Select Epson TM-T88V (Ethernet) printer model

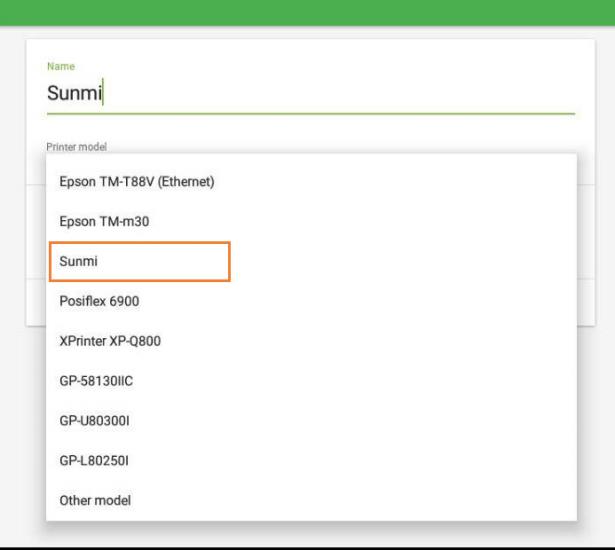click(x=311, y=182)
